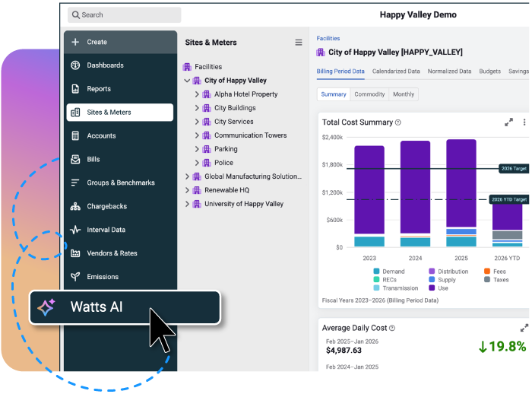Open the Budgets tab
Viewport: 532px width, 394px height.
(x=489, y=71)
